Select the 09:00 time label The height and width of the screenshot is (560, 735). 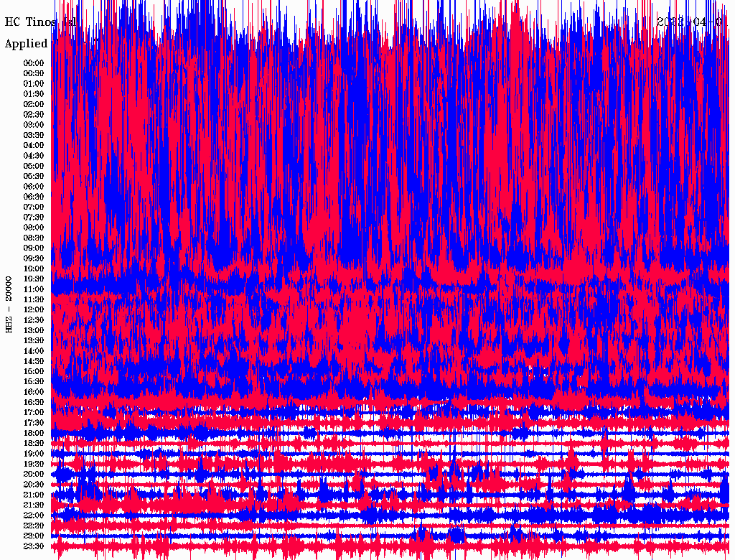click(x=34, y=248)
